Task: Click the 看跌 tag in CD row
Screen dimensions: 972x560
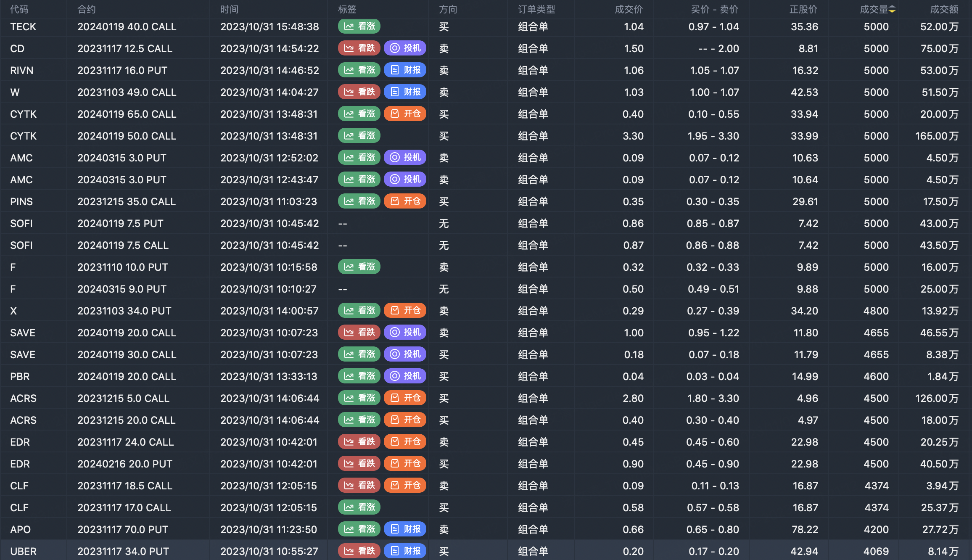Action: pos(359,48)
